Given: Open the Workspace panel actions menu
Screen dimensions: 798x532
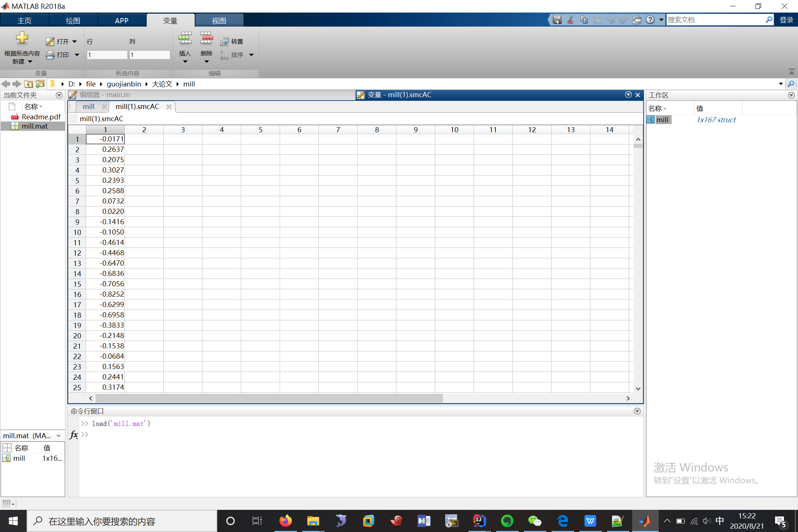Looking at the screenshot, I should pos(791,95).
